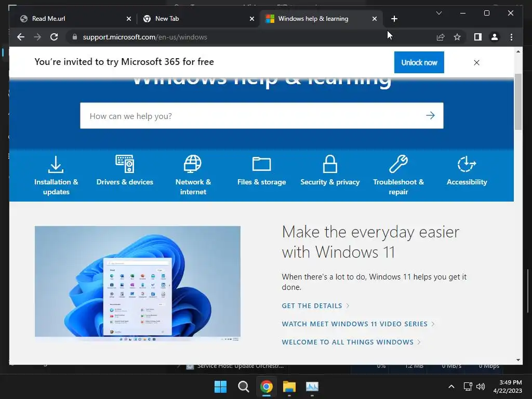Expand the tab search chevron
The image size is (532, 399).
click(x=438, y=13)
